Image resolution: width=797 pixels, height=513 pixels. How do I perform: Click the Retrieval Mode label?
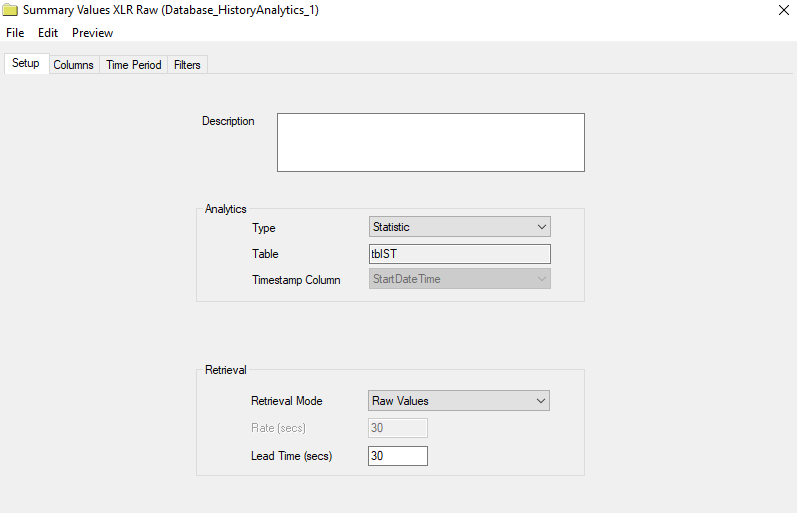[287, 401]
